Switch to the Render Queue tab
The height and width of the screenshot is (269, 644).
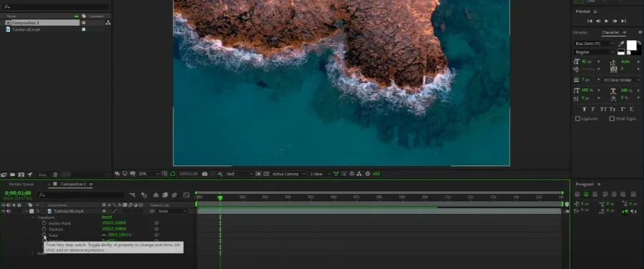21,184
